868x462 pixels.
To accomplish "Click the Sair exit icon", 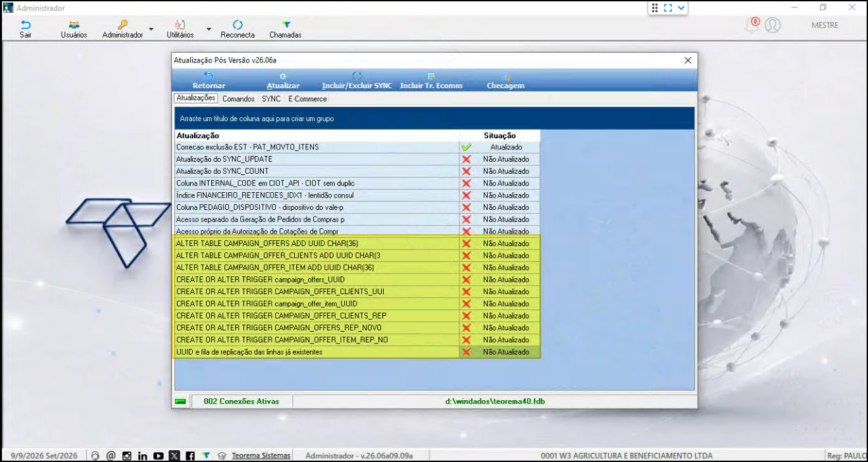I will click(26, 25).
